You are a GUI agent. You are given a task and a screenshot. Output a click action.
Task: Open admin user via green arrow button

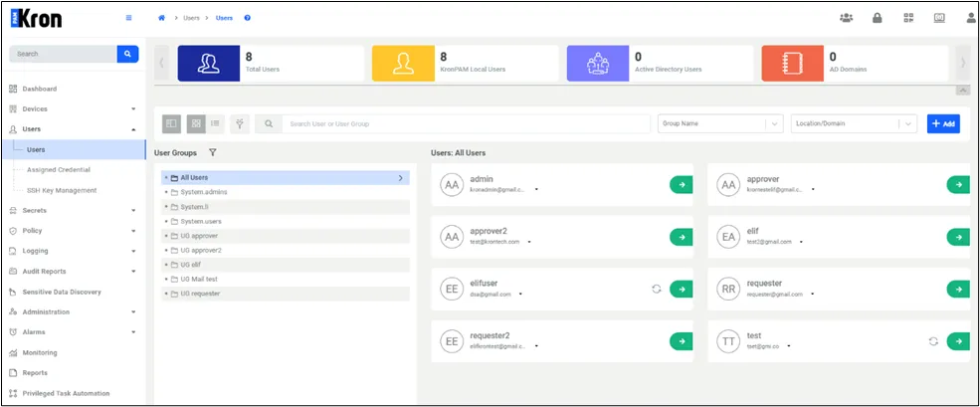682,185
